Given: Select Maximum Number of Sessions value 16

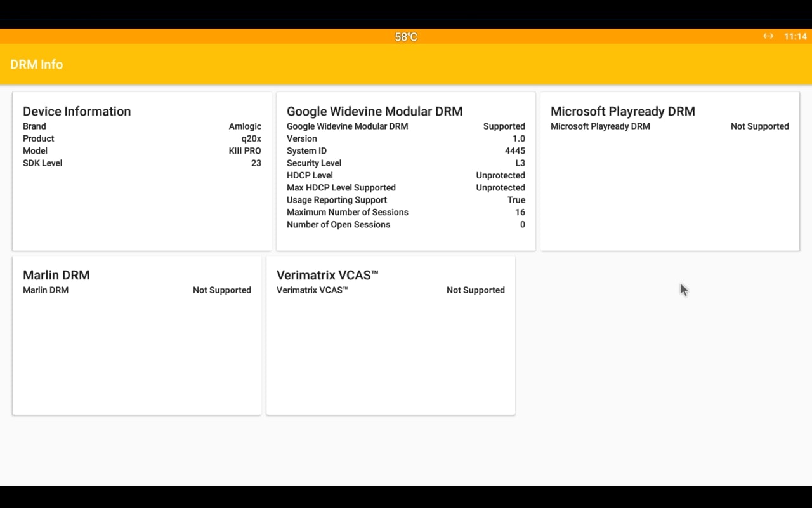Looking at the screenshot, I should pyautogui.click(x=520, y=212).
